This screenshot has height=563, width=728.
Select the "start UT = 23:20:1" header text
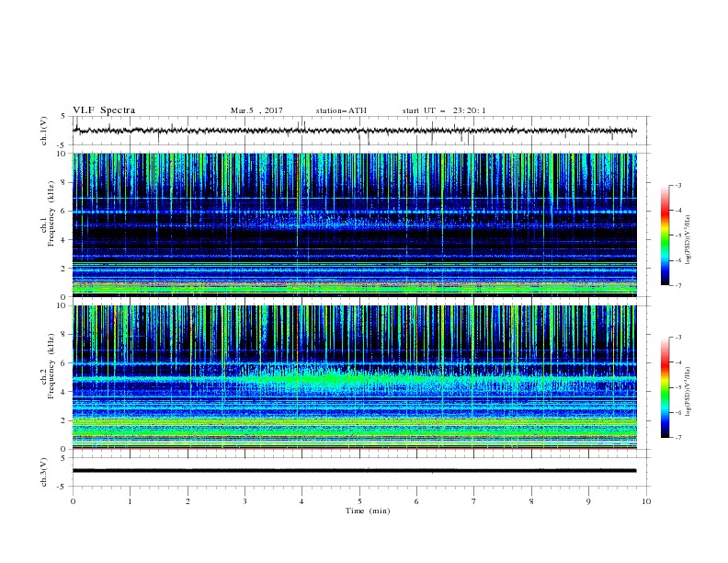point(444,110)
